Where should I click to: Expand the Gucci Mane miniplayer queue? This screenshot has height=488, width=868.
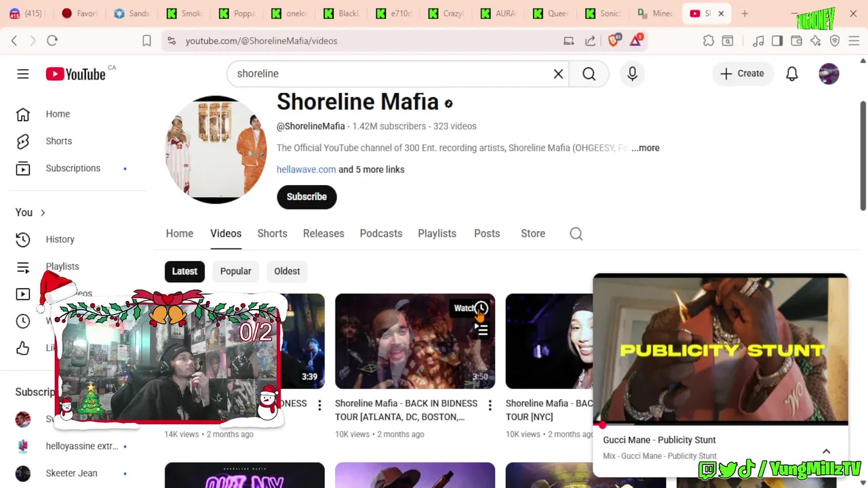pyautogui.click(x=826, y=451)
